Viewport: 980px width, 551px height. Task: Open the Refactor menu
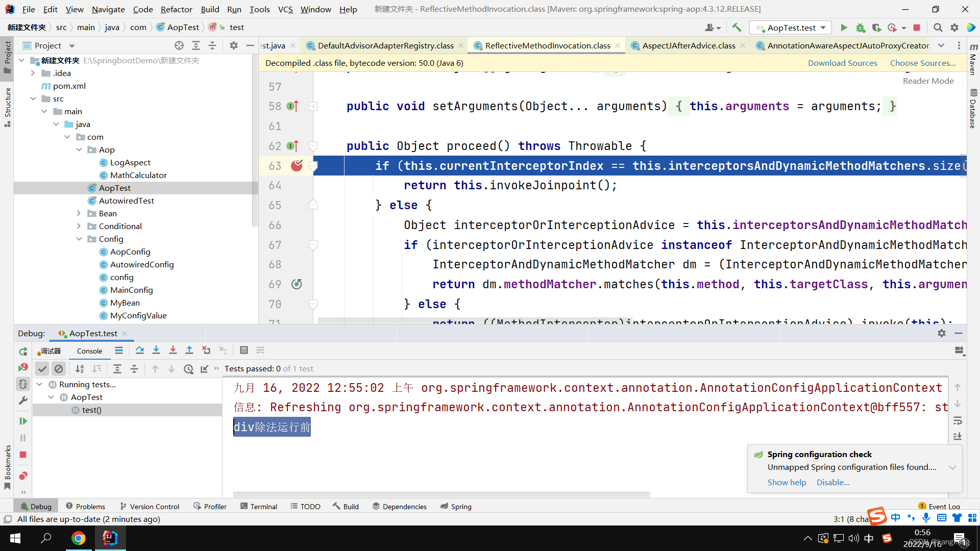click(176, 9)
